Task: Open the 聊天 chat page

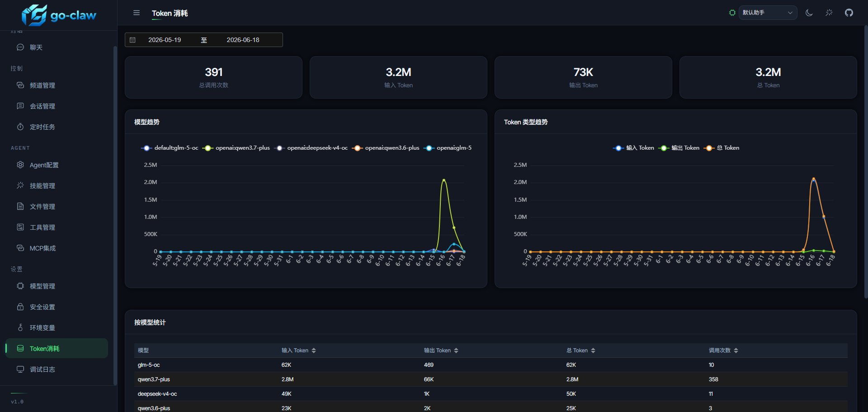Action: (x=57, y=47)
